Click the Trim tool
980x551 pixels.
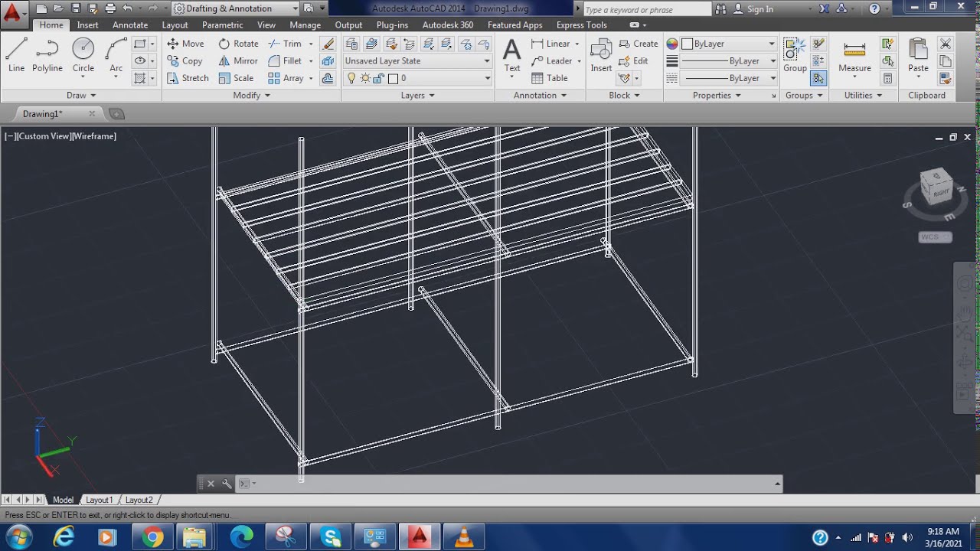coord(284,44)
